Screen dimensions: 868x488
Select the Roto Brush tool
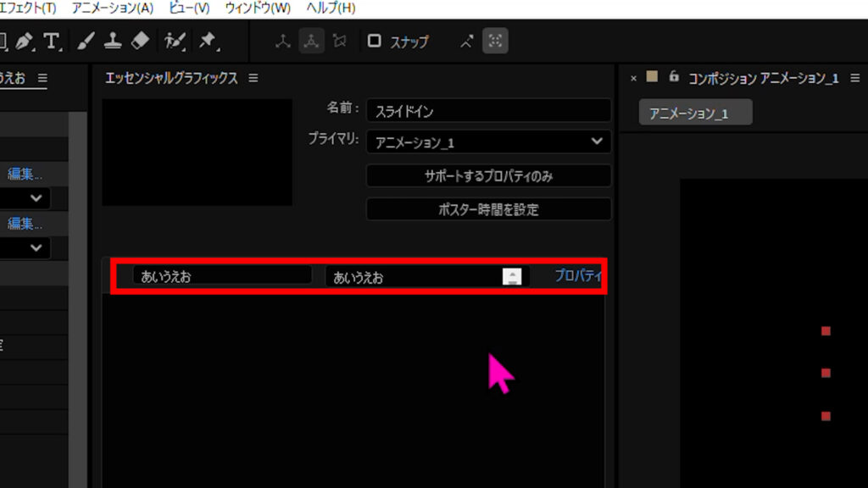tap(175, 41)
